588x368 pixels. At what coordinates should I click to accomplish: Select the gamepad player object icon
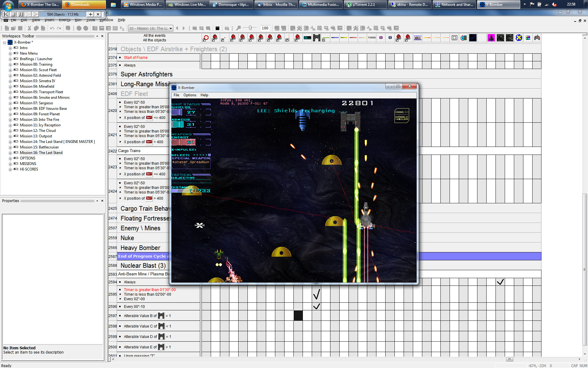537,38
